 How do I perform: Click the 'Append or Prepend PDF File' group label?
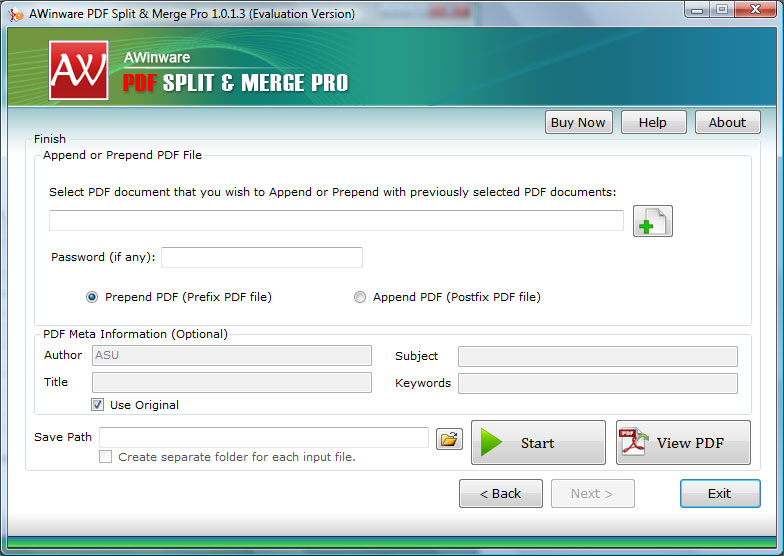tap(122, 155)
